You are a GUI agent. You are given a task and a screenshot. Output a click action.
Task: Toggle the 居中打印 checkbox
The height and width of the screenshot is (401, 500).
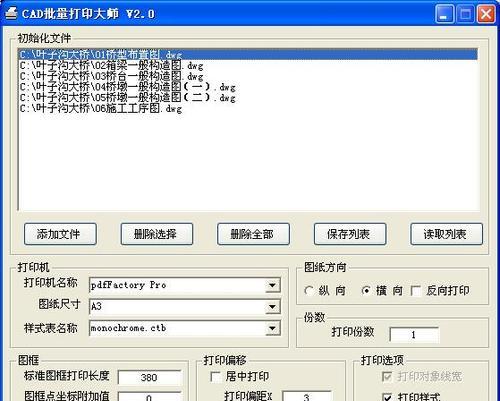tap(215, 377)
